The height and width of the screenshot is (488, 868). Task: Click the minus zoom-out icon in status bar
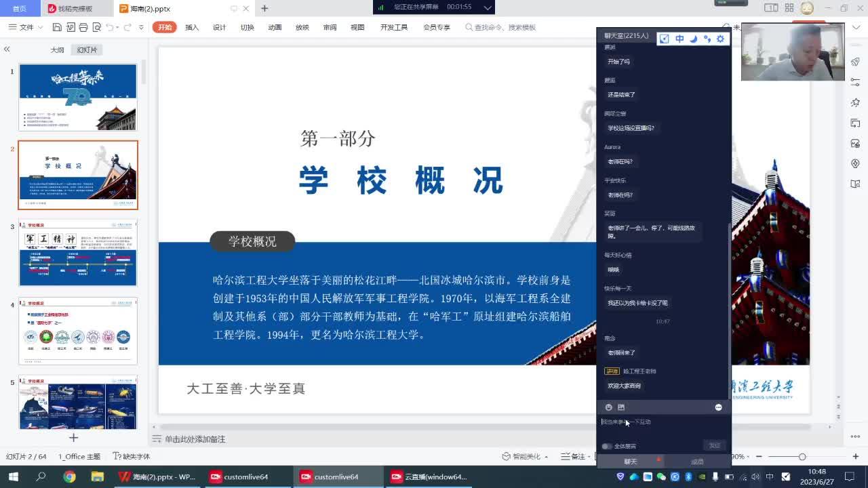tap(759, 457)
